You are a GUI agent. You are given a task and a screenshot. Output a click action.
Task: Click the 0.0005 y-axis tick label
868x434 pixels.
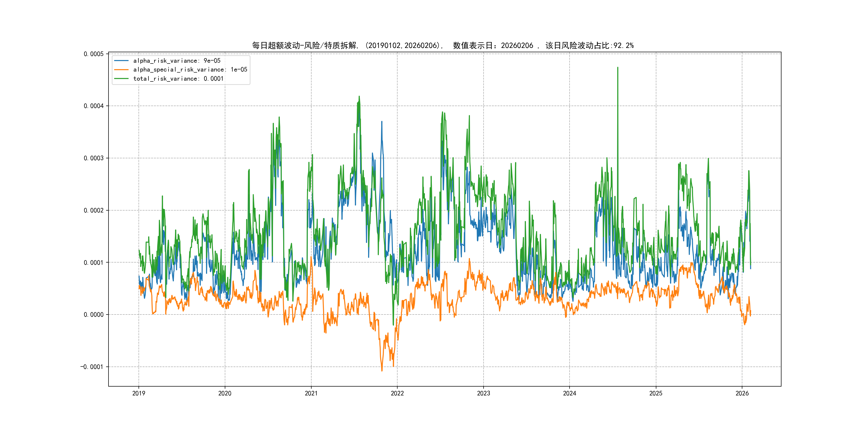coord(94,54)
